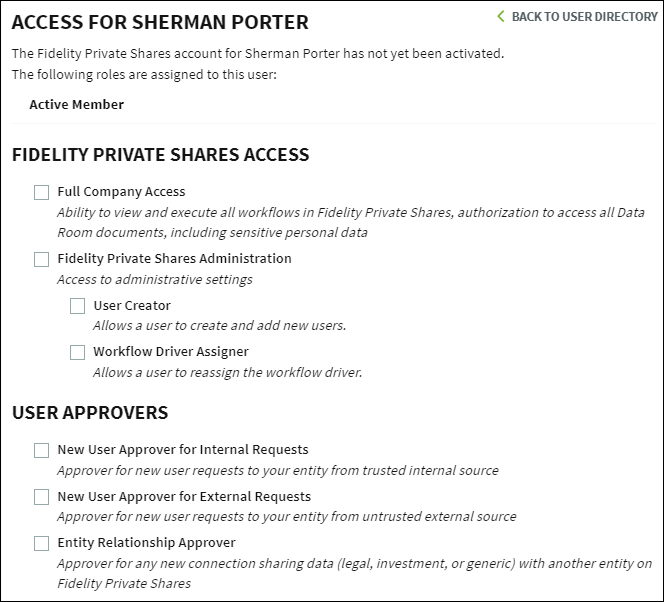Click the Access for Sherman Porter title
The height and width of the screenshot is (602, 664).
(x=160, y=22)
